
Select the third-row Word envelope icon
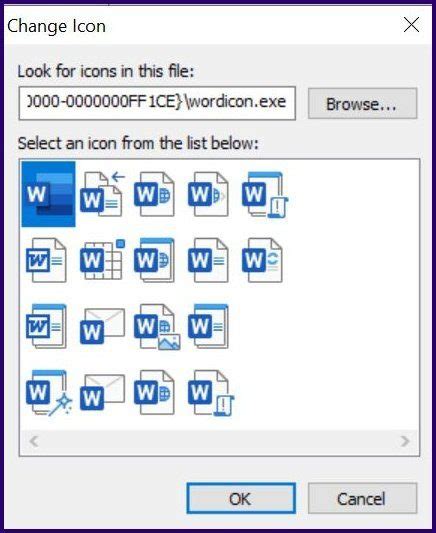pos(102,326)
